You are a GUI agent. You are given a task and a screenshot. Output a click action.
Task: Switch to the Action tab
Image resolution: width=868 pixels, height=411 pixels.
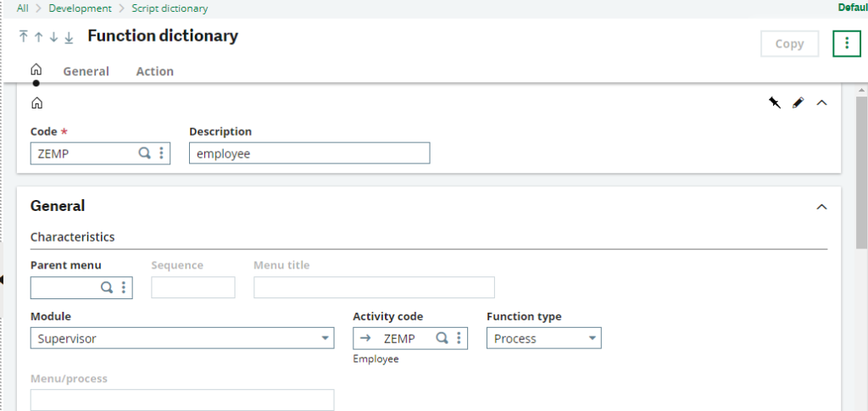[x=155, y=71]
